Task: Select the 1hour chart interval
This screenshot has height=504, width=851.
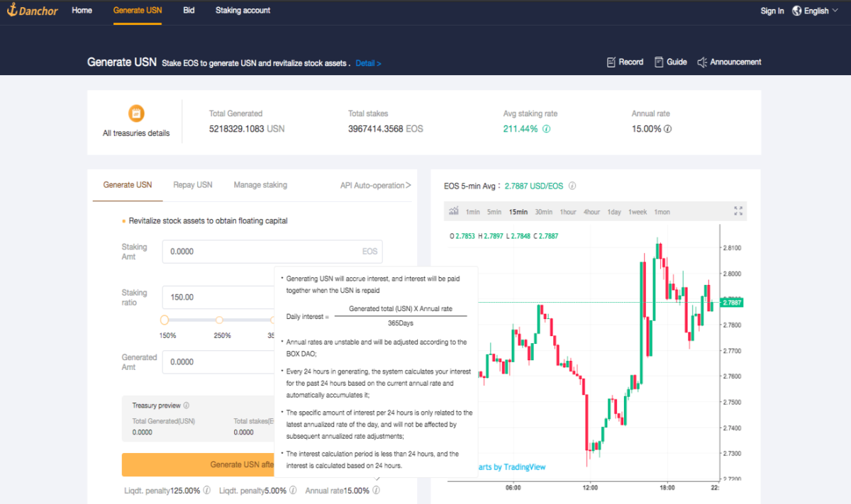Action: pos(568,212)
